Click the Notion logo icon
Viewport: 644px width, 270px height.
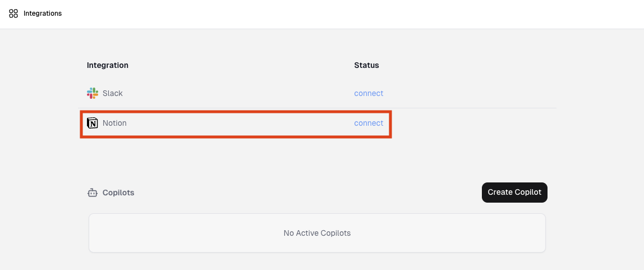tap(93, 123)
